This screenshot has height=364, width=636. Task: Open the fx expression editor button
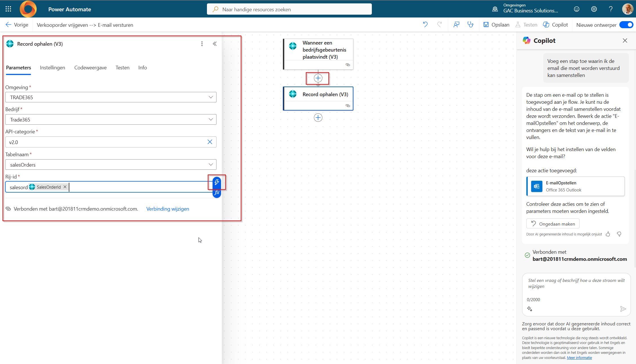[217, 193]
